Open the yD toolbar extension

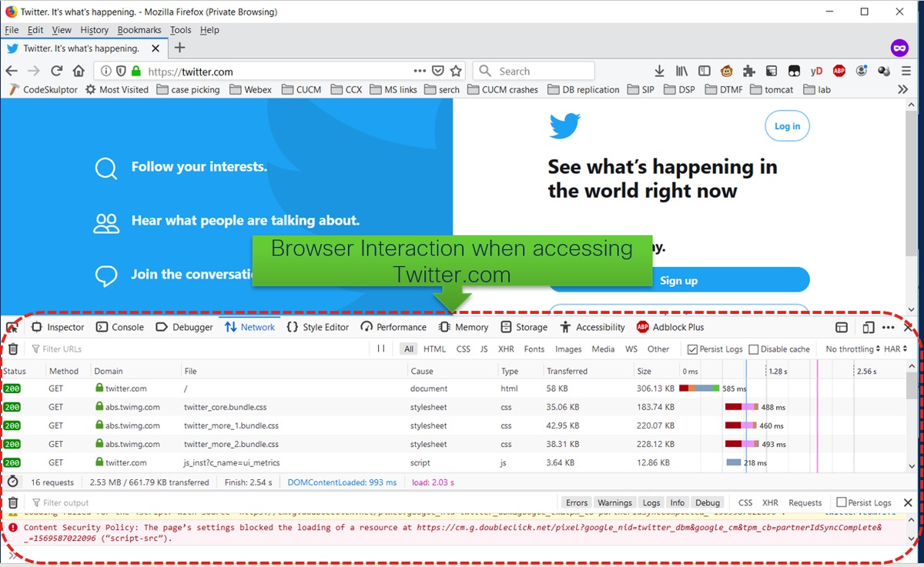click(816, 71)
